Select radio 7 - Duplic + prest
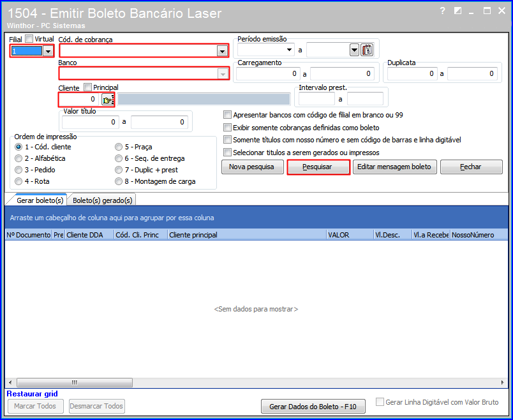The height and width of the screenshot is (420, 513). (119, 170)
